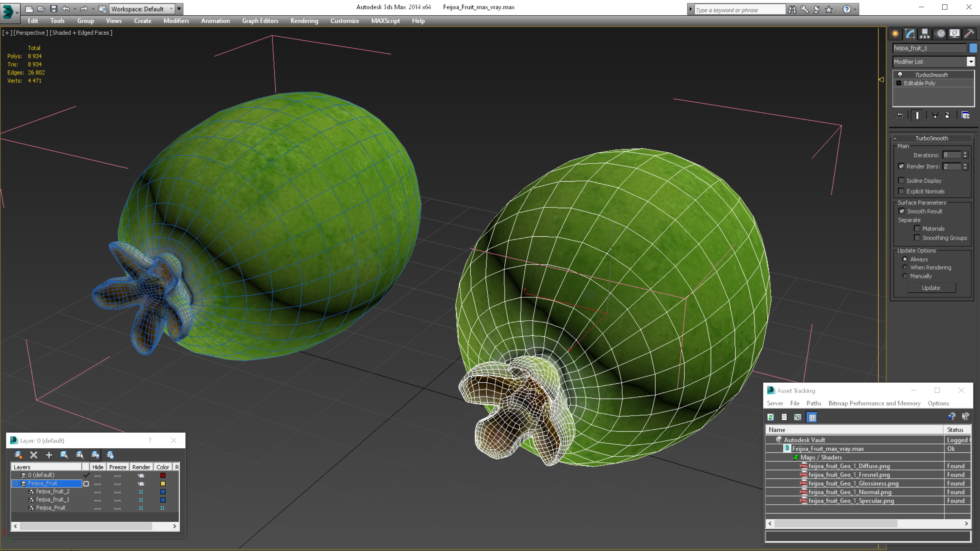980x551 pixels.
Task: Open the MAXScript menu
Action: click(x=386, y=21)
